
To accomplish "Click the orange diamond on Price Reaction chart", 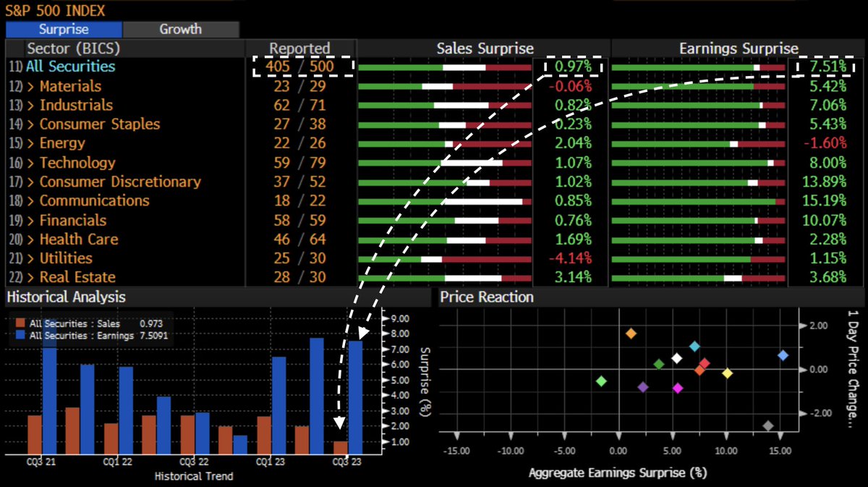I will (x=631, y=333).
